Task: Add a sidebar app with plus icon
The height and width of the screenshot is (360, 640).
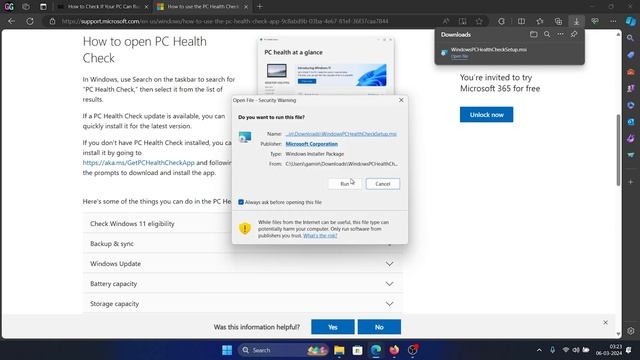Action: (631, 182)
